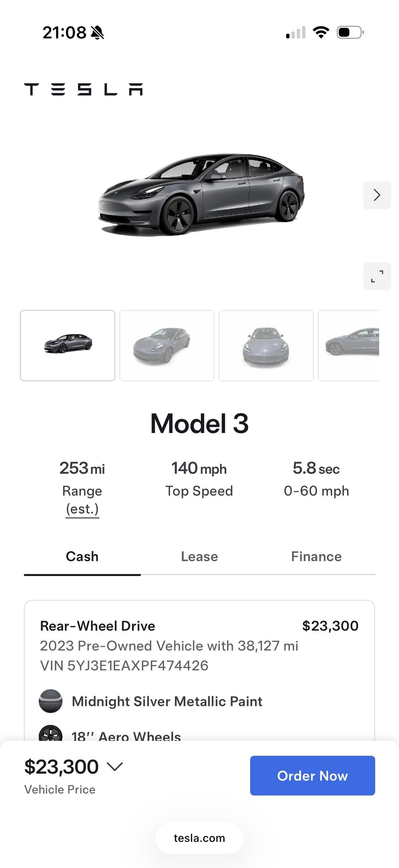Select the first side-view car thumbnail
The image size is (399, 868).
[67, 345]
